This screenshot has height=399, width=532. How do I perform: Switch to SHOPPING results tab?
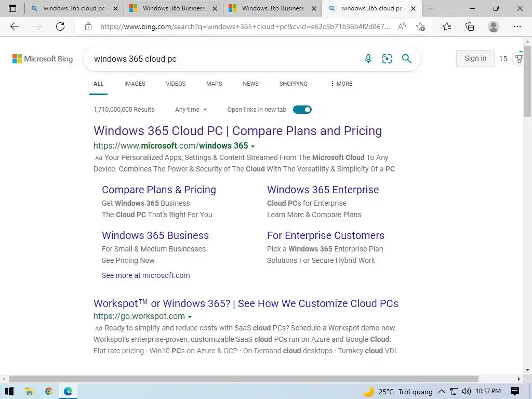point(294,84)
